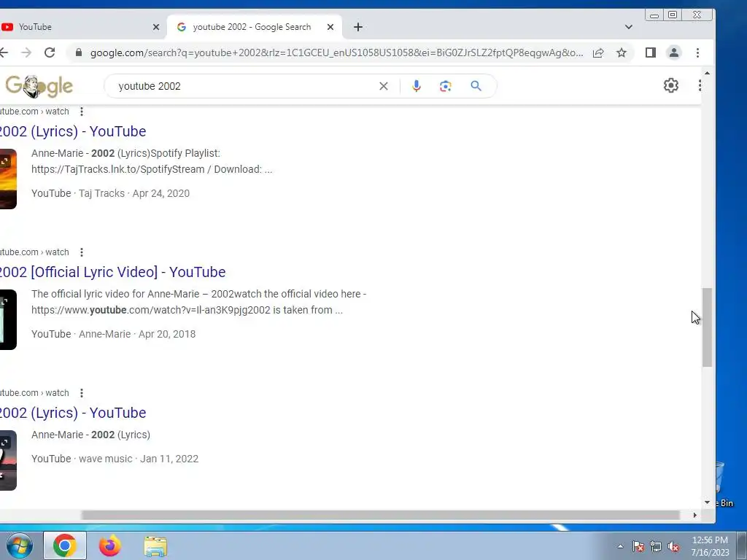Click the horizontal scrollbar thumb

click(x=380, y=516)
